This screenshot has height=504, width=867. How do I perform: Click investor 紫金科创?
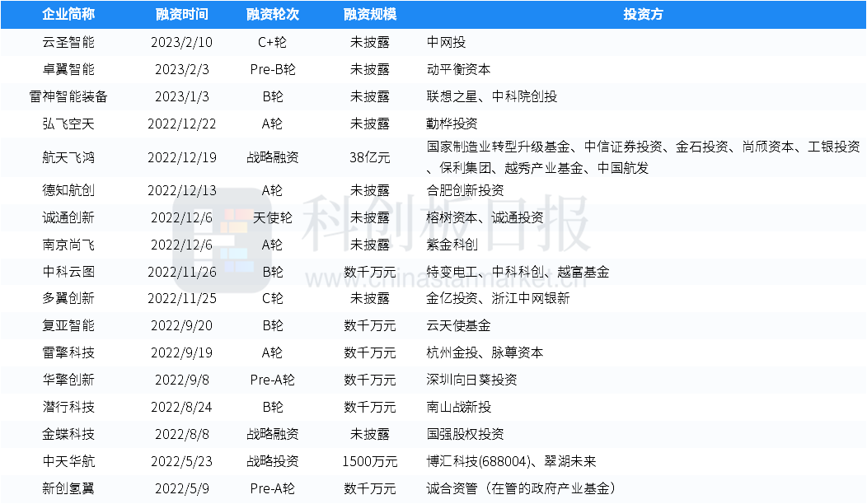click(x=452, y=245)
